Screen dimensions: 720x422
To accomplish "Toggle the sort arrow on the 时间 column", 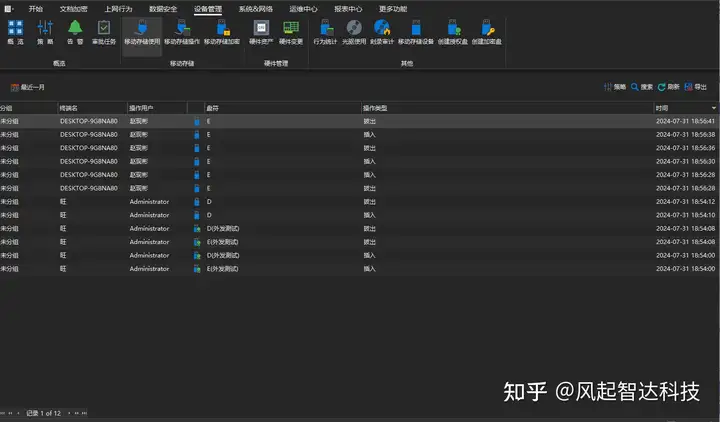I will tap(714, 108).
